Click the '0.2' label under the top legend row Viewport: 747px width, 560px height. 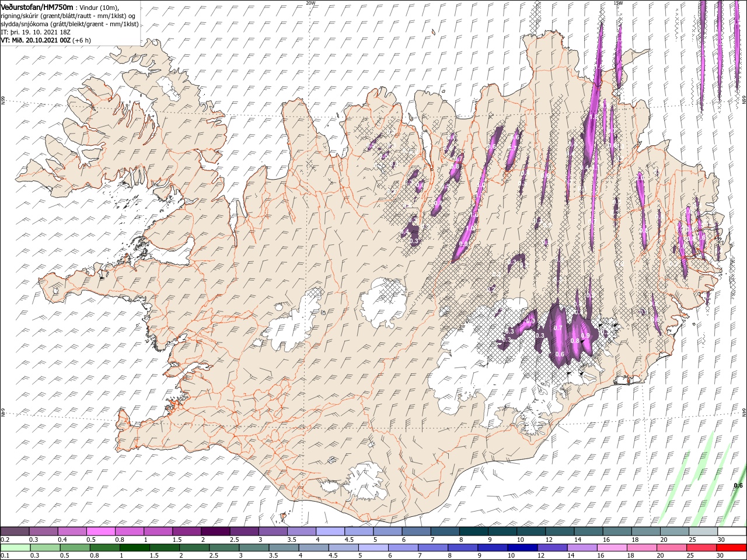(x=5, y=540)
